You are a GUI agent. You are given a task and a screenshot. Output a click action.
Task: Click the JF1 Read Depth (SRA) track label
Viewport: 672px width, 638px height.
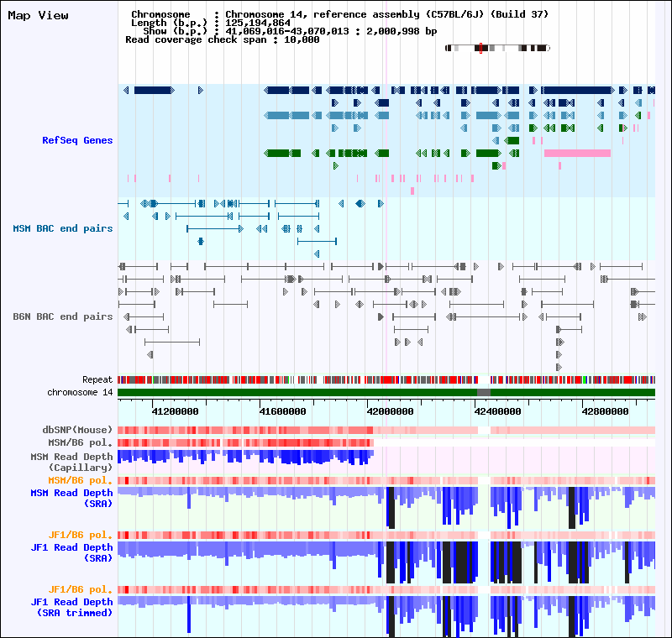click(71, 552)
